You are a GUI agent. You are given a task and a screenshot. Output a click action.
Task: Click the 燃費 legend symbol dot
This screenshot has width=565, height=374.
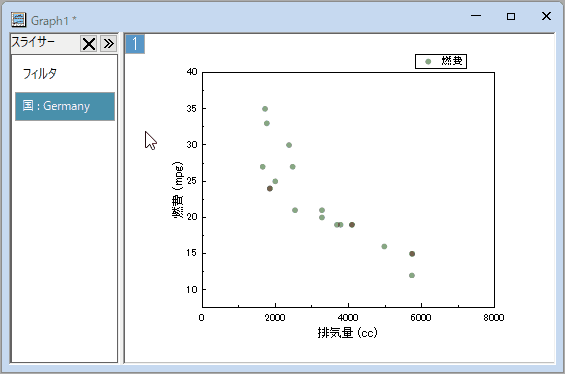(428, 62)
